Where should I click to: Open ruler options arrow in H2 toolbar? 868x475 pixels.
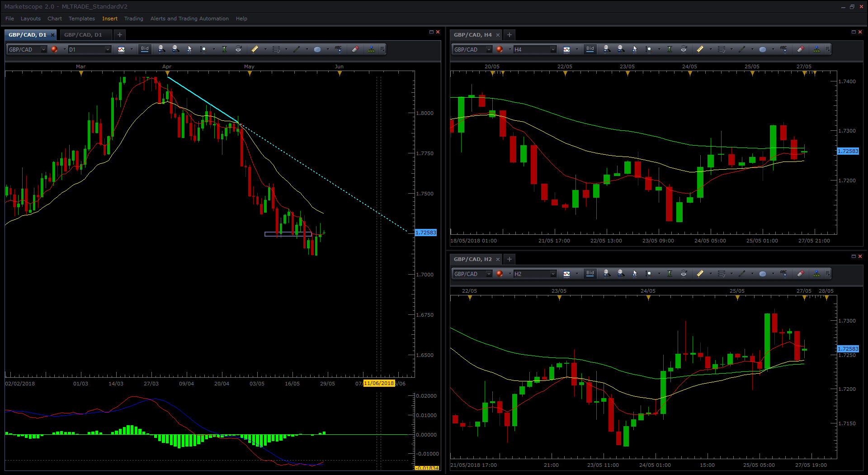coord(711,274)
